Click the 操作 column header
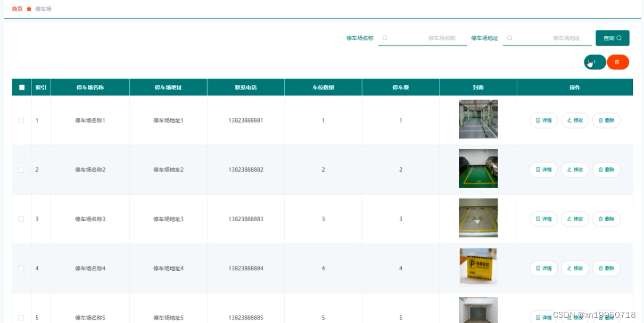 coord(575,87)
